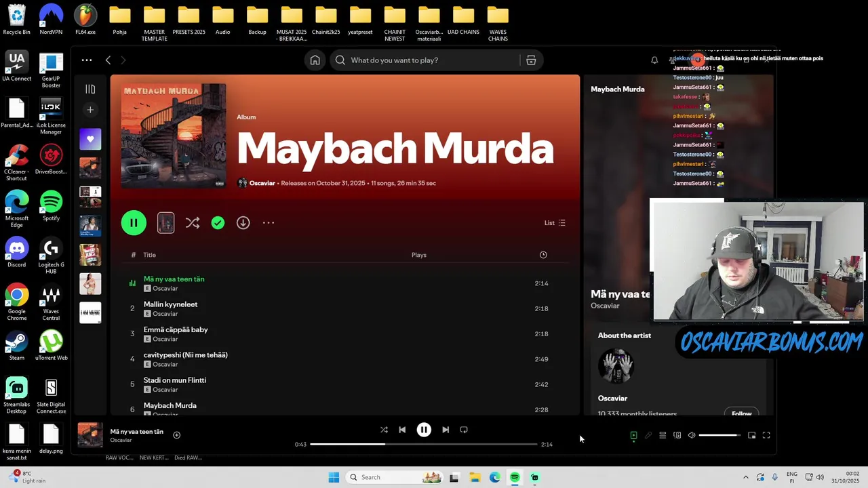Click the taskbar Search box
This screenshot has height=488, width=868.
(395, 477)
